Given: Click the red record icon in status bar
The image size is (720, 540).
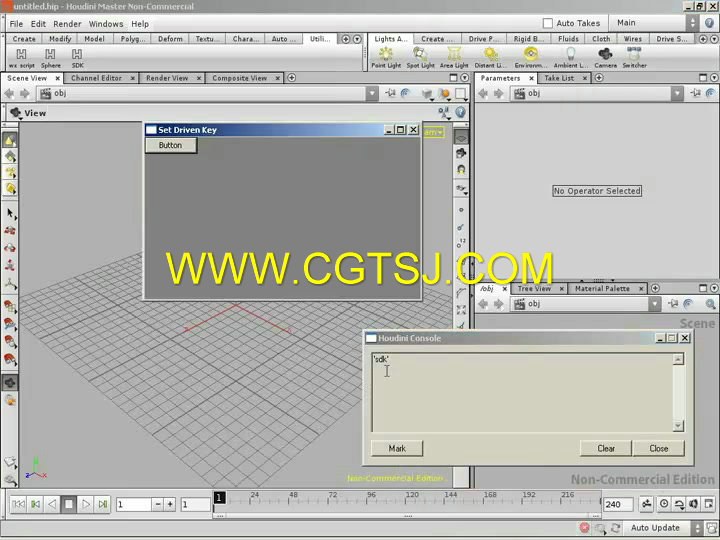Looking at the screenshot, I should tap(585, 528).
